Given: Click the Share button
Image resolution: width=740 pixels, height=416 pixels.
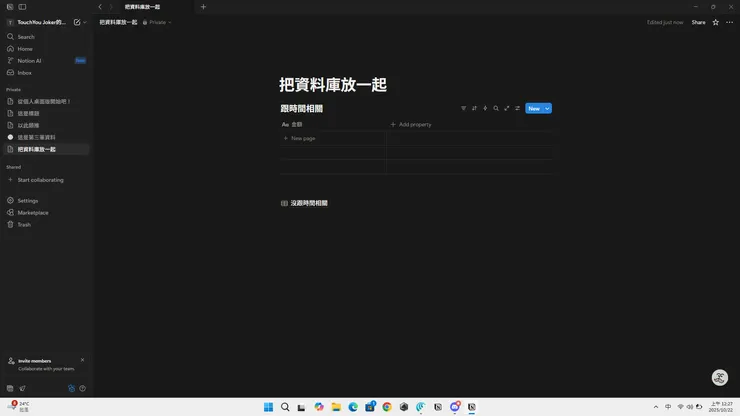Looking at the screenshot, I should tap(698, 22).
